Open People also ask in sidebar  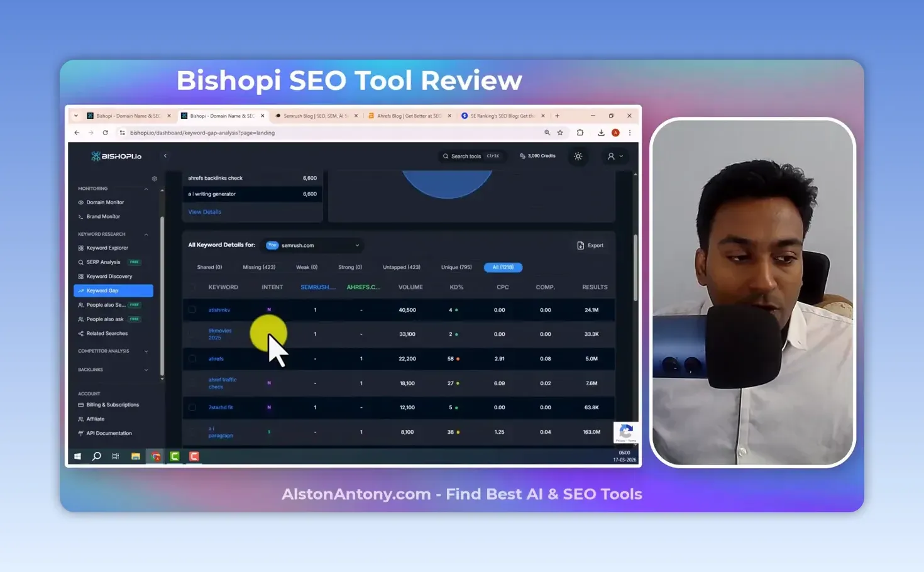[105, 319]
